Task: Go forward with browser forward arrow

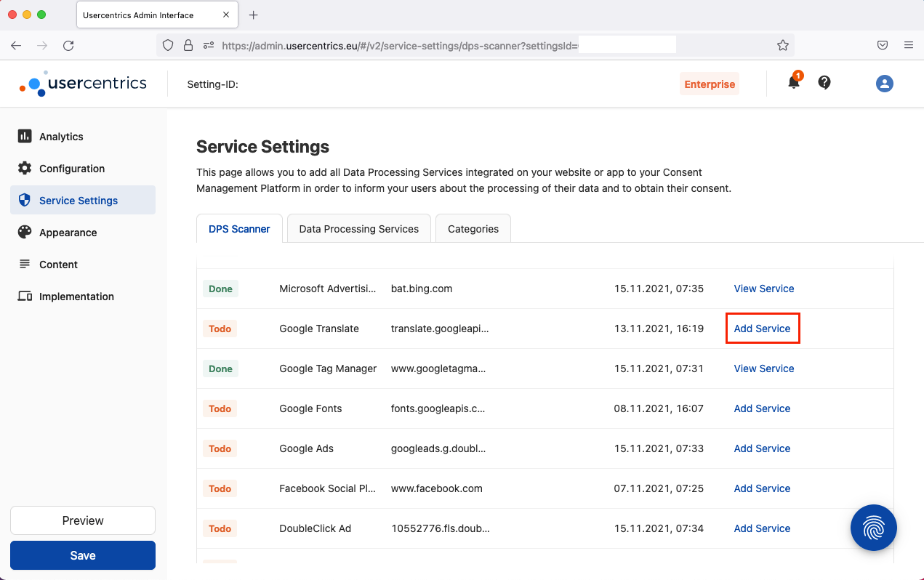Action: (42, 45)
